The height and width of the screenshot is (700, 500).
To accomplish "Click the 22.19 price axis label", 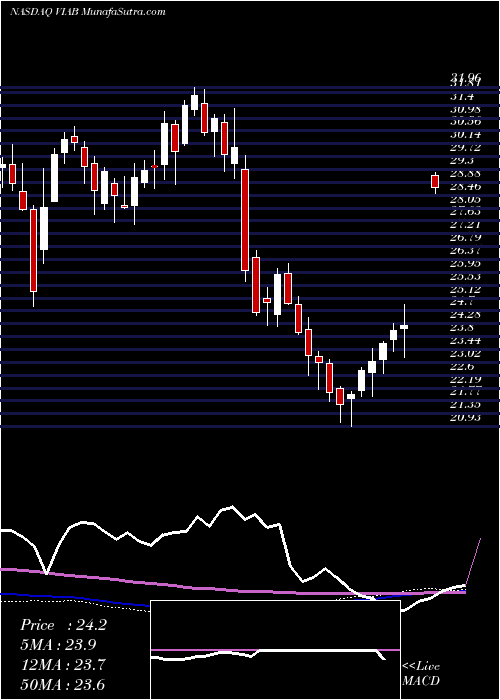I will (x=466, y=379).
